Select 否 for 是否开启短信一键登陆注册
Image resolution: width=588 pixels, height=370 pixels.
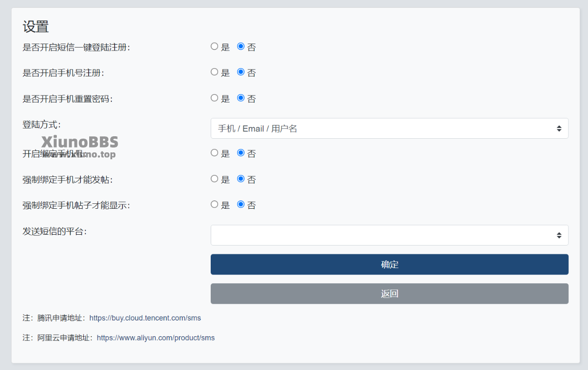pyautogui.click(x=241, y=47)
